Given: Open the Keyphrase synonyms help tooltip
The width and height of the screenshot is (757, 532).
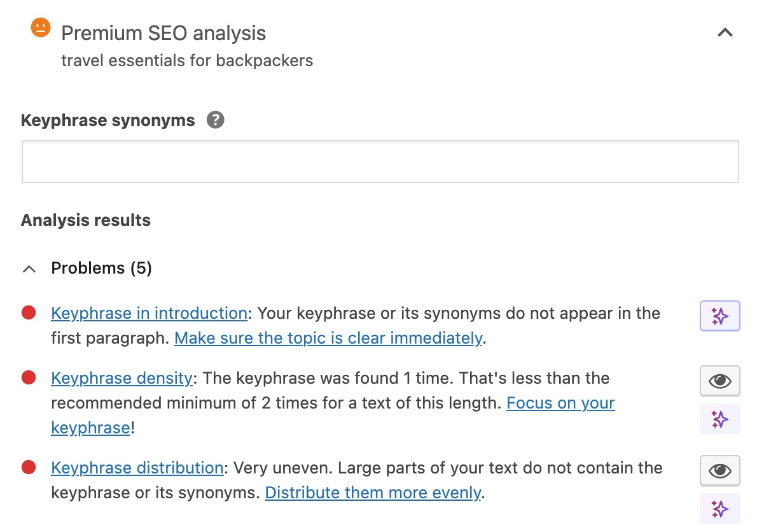Looking at the screenshot, I should (215, 120).
